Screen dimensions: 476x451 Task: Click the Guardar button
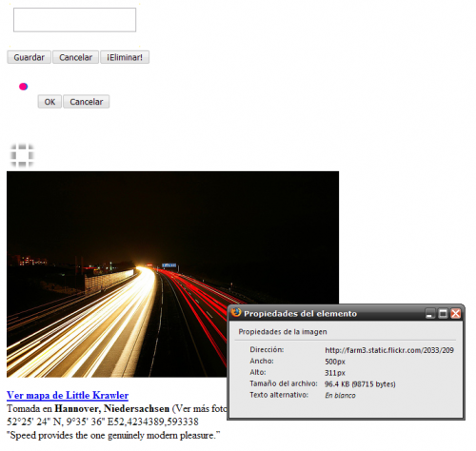(29, 57)
